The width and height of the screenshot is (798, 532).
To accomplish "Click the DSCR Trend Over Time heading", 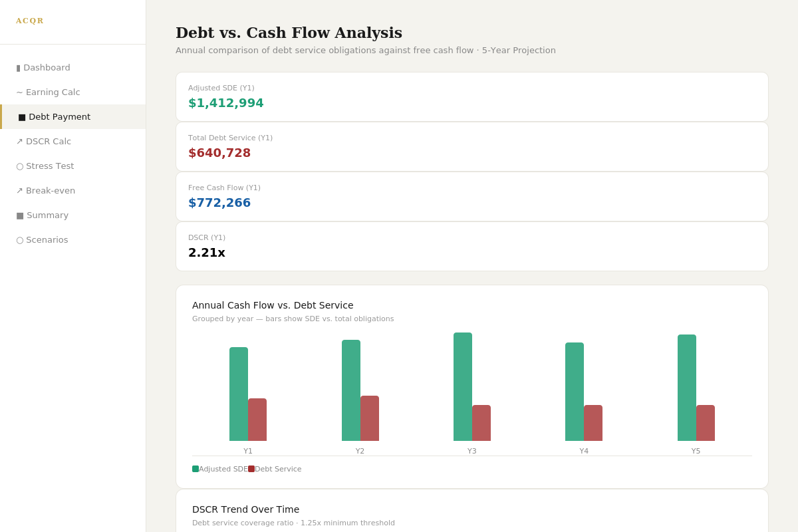I will [x=246, y=509].
